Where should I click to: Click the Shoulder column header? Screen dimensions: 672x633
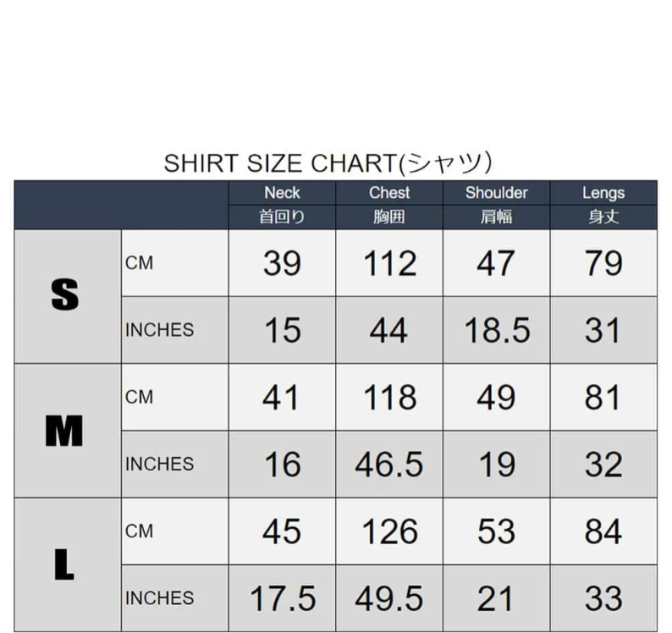coord(496,193)
